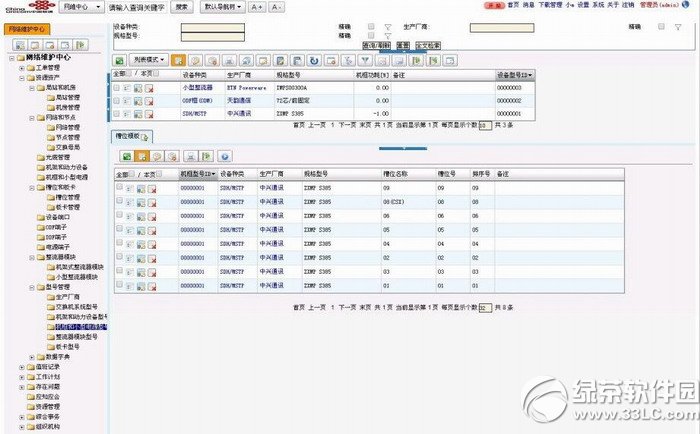Screen dimensions: 700x434
Task: Tick the checkbox of ETN Powerware row
Action: click(117, 88)
